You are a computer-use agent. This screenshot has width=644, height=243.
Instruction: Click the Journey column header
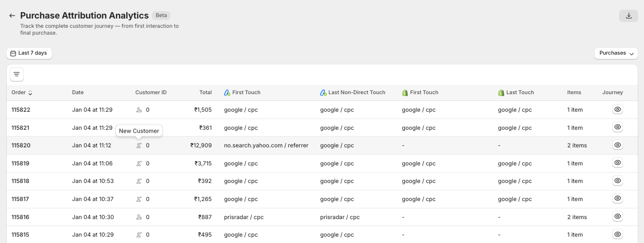(613, 92)
